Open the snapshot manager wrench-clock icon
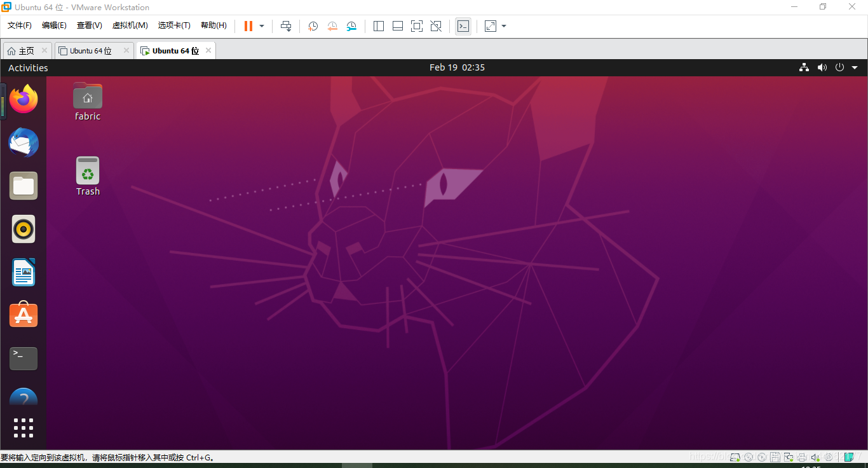 pyautogui.click(x=351, y=26)
